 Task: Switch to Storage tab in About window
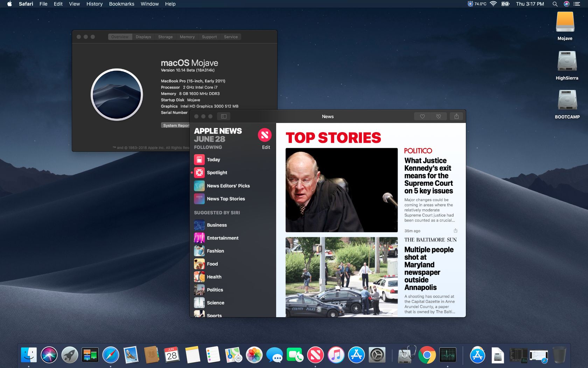pos(165,37)
